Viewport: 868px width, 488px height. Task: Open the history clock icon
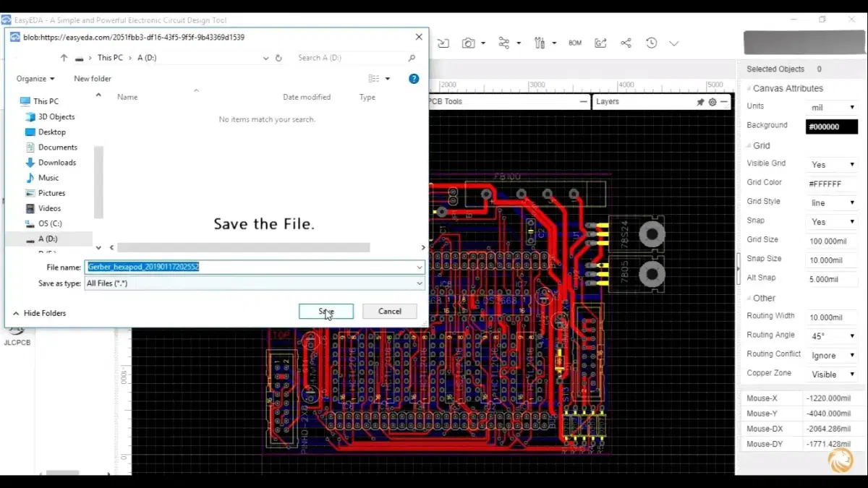point(652,43)
